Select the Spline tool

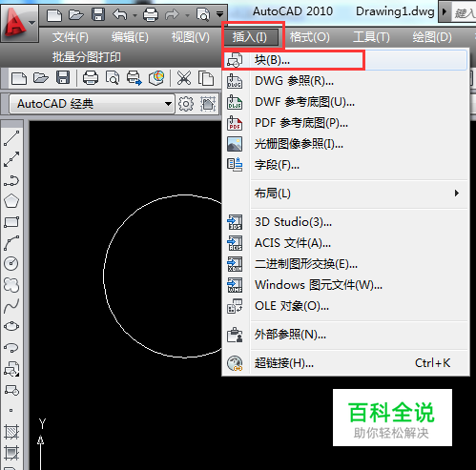(x=11, y=306)
